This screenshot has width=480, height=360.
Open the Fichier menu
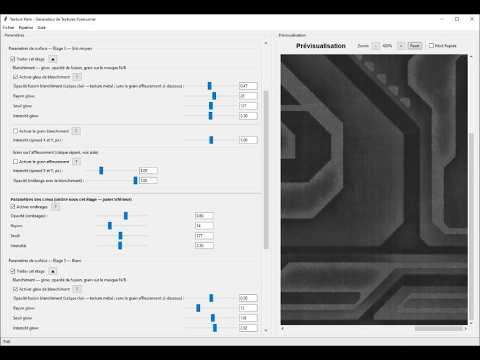pyautogui.click(x=8, y=28)
